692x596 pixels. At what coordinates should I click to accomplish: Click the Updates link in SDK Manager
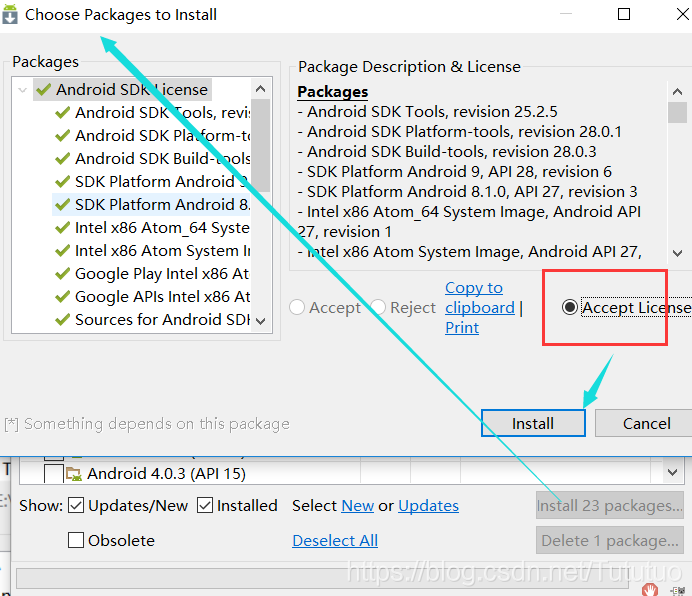429,505
